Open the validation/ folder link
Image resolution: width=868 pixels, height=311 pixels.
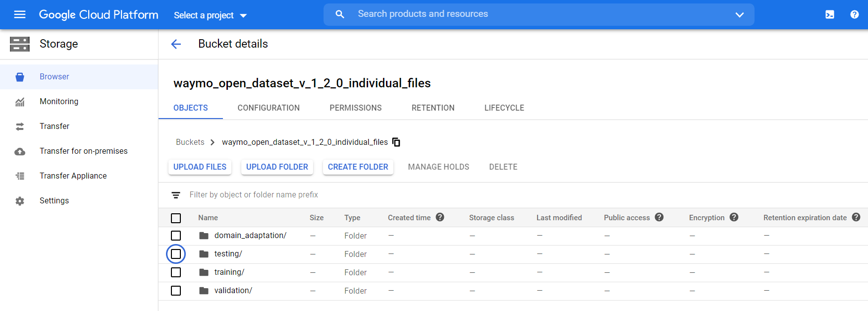point(233,291)
